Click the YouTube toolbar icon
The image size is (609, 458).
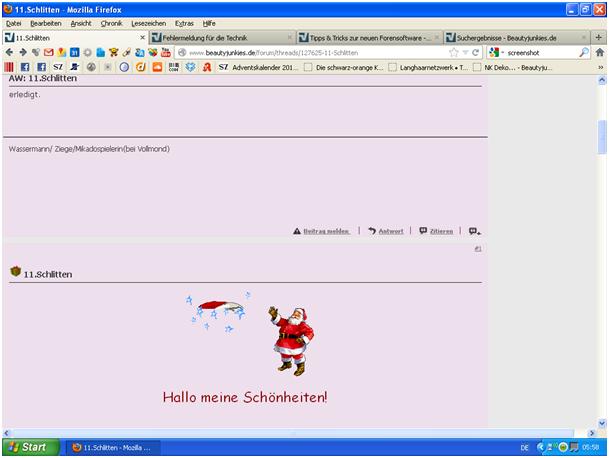166,52
